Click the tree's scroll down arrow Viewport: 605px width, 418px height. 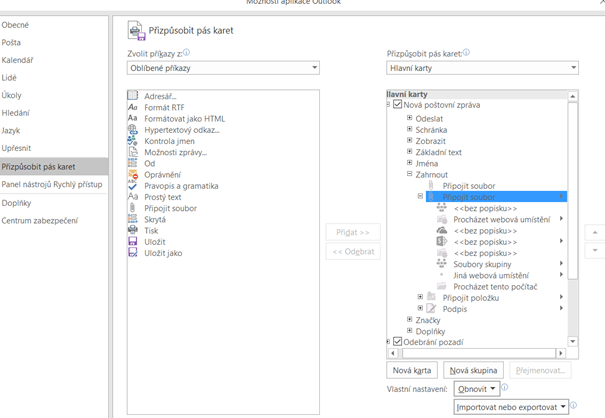coord(573,341)
